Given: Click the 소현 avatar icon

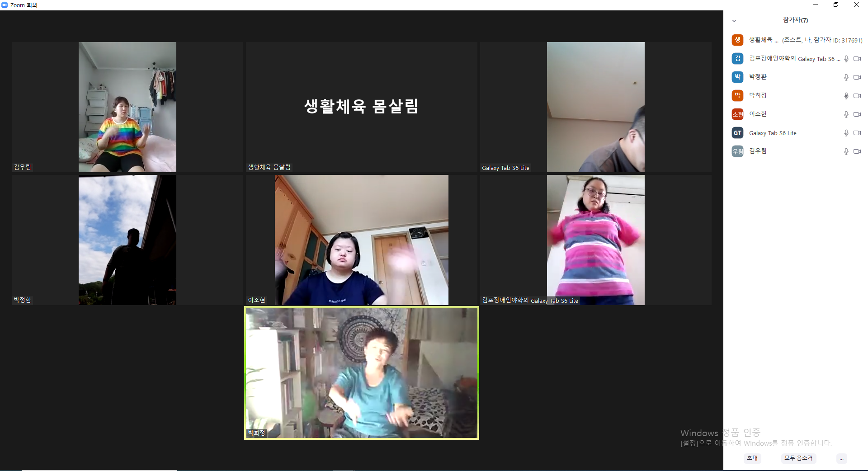Looking at the screenshot, I should [737, 114].
